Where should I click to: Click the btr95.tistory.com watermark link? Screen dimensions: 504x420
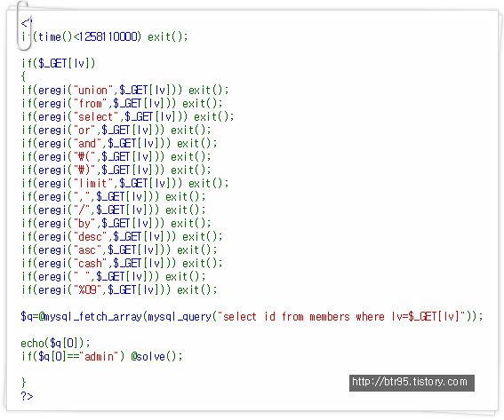coord(412,383)
